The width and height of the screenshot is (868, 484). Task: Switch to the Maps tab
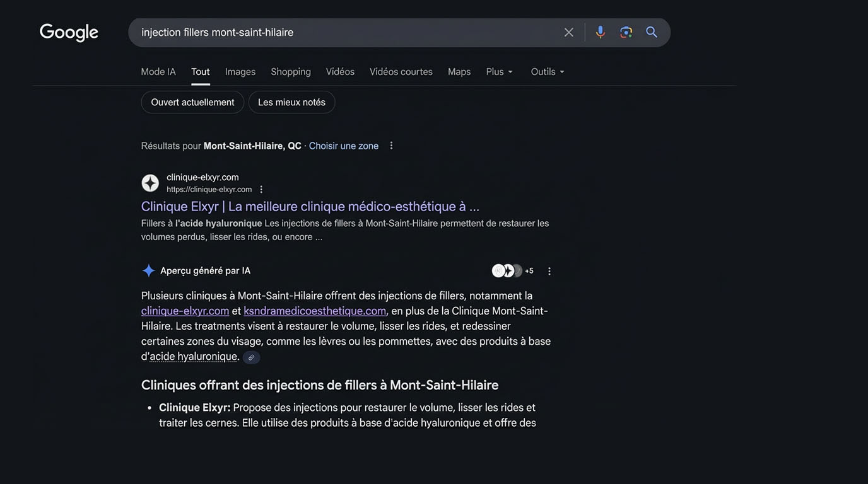[x=459, y=72]
